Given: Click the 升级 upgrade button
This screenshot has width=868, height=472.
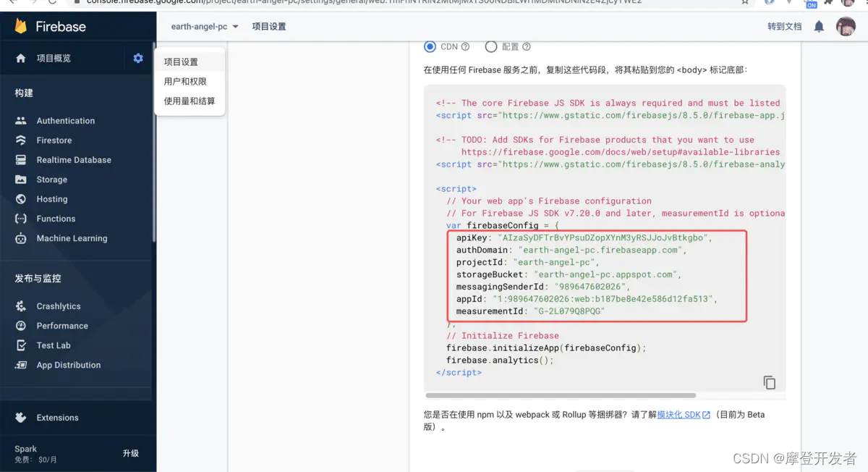Looking at the screenshot, I should coord(131,453).
